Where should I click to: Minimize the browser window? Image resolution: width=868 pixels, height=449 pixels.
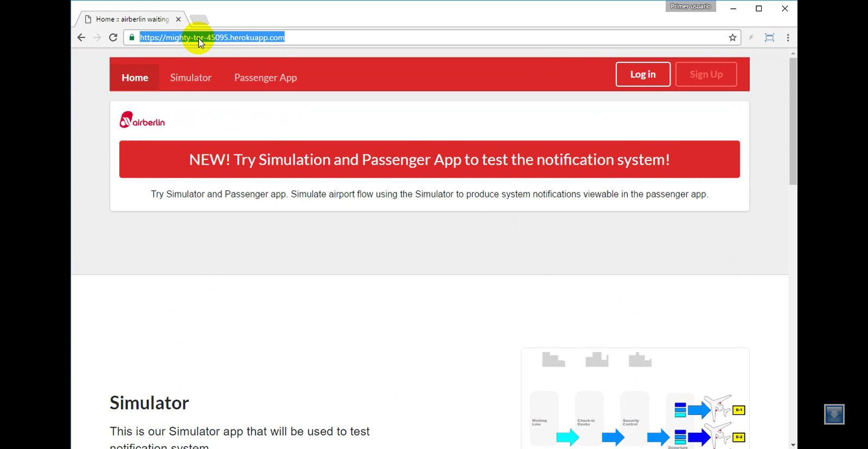(x=733, y=8)
